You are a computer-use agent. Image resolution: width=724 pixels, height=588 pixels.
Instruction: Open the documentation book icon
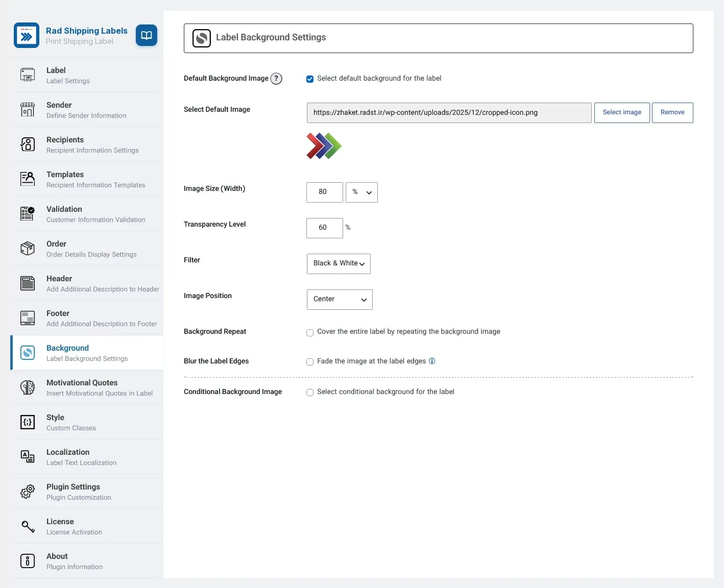(x=147, y=35)
